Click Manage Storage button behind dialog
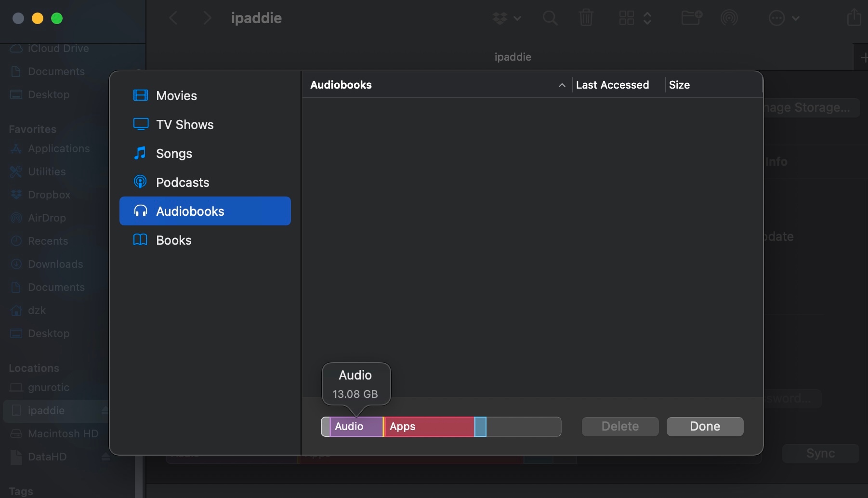This screenshot has width=868, height=498. [812, 107]
